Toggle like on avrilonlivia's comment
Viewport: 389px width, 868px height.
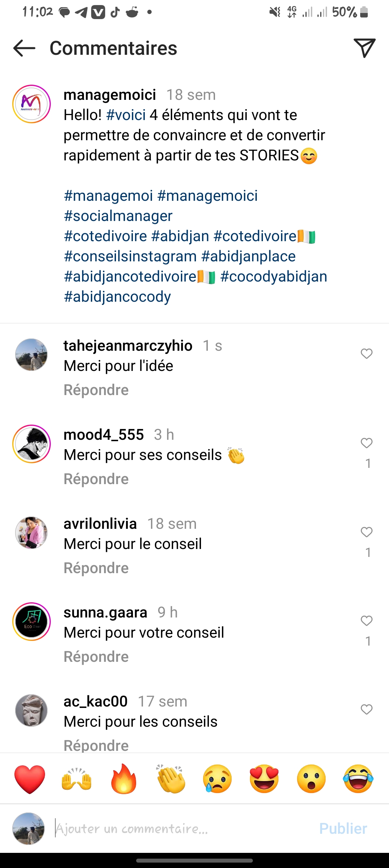pyautogui.click(x=366, y=532)
